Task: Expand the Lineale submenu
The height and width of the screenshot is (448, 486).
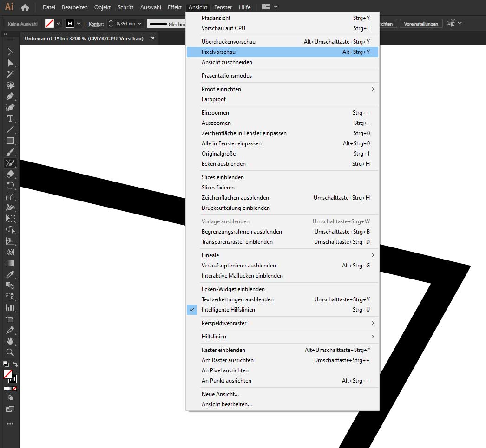Action: tap(210, 255)
